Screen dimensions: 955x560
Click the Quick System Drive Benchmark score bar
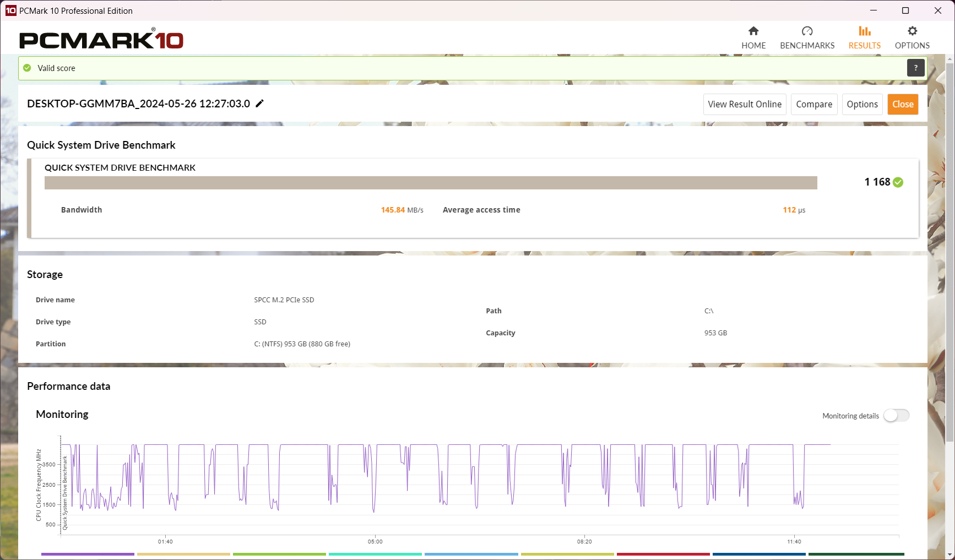430,183
